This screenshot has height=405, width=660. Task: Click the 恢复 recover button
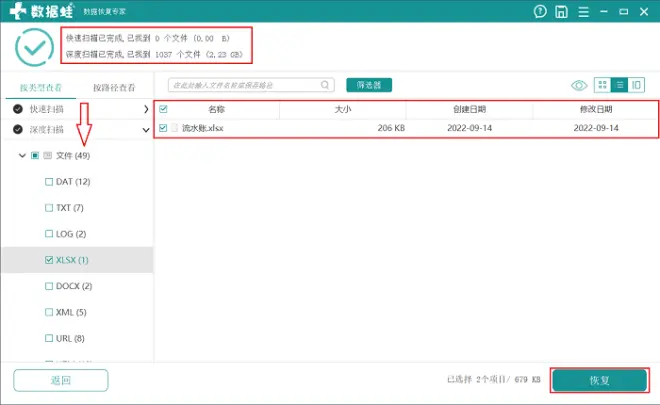point(599,381)
